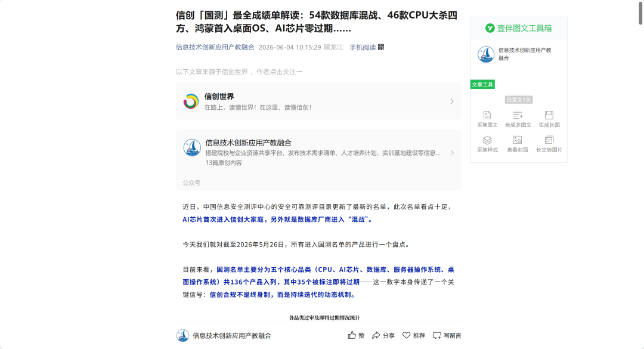Click the 查看封面 view cover icon

pos(518,140)
